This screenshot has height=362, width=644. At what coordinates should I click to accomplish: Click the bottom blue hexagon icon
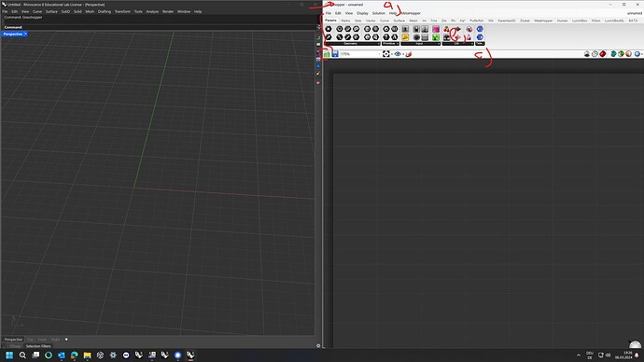click(480, 37)
